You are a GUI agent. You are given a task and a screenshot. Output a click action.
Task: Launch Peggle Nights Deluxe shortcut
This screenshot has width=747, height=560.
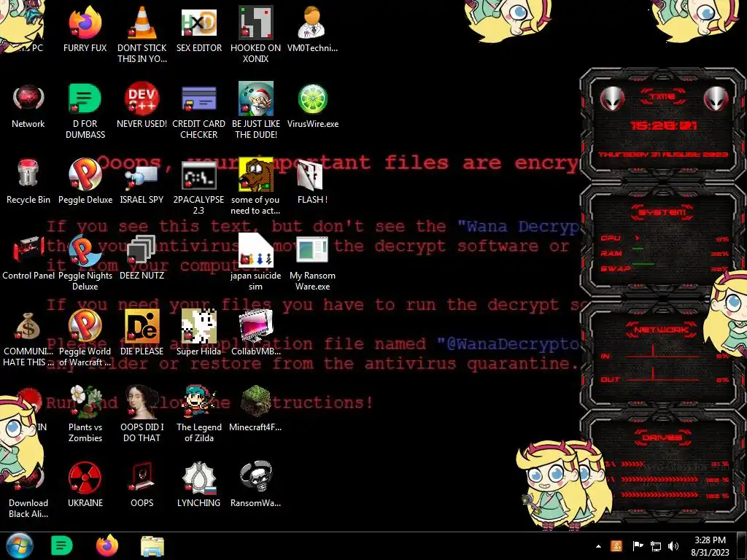point(85,249)
